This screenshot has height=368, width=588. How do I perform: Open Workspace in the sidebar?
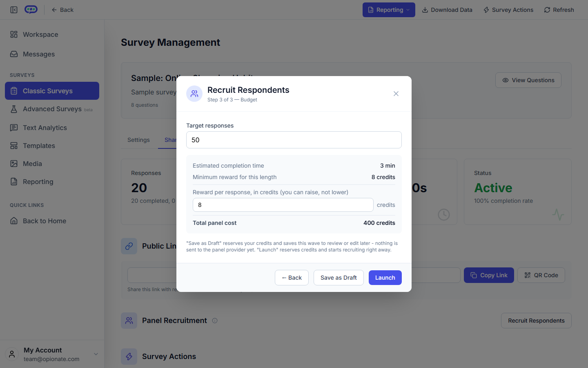click(52, 34)
